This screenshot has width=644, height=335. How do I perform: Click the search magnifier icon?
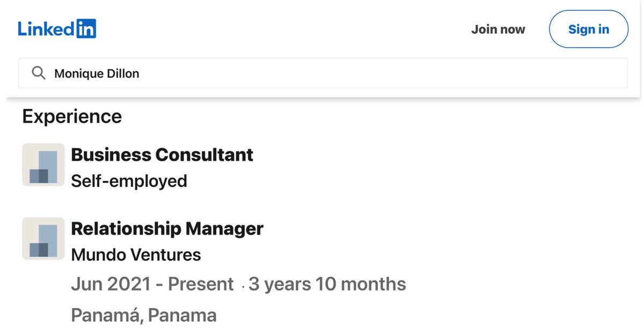[x=39, y=73]
